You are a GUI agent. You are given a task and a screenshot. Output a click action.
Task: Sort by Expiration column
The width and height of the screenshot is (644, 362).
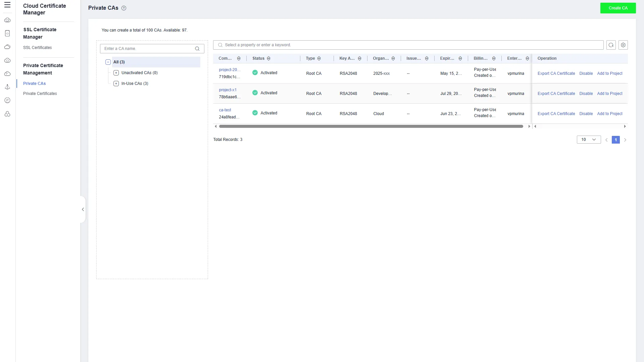pos(460,58)
